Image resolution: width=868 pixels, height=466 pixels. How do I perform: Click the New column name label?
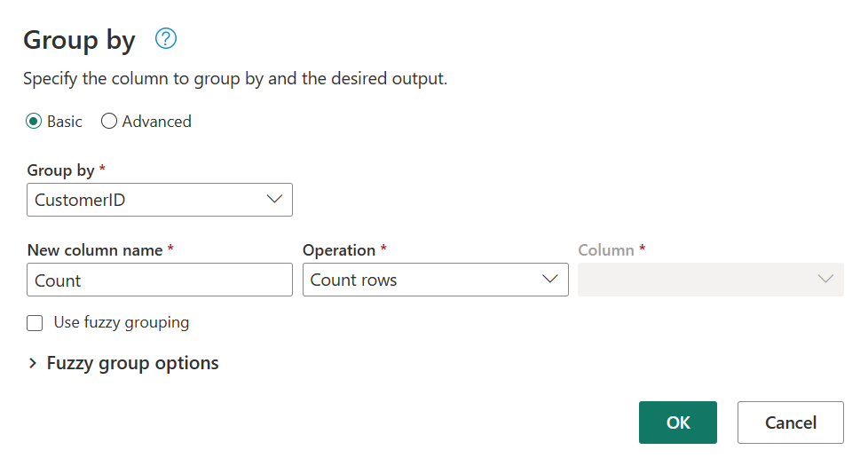tap(95, 250)
